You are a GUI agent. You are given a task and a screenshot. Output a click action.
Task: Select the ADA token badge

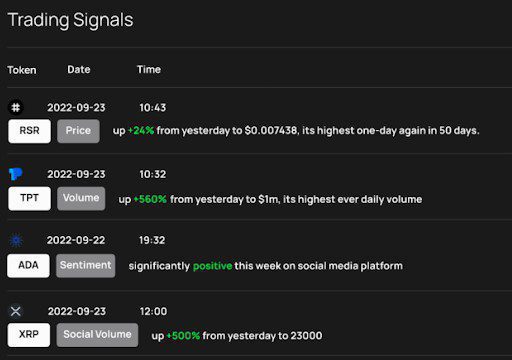click(x=28, y=266)
